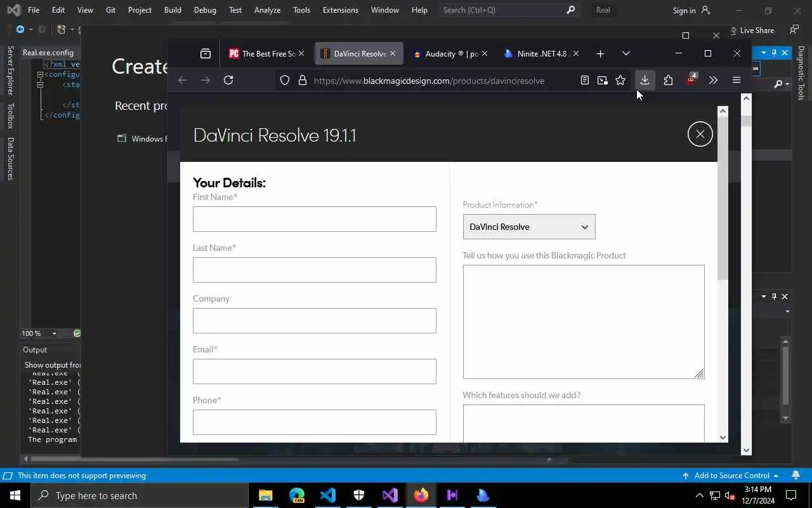Open the lower right panel options dropdown arrow
The height and width of the screenshot is (508, 812).
pos(764,297)
